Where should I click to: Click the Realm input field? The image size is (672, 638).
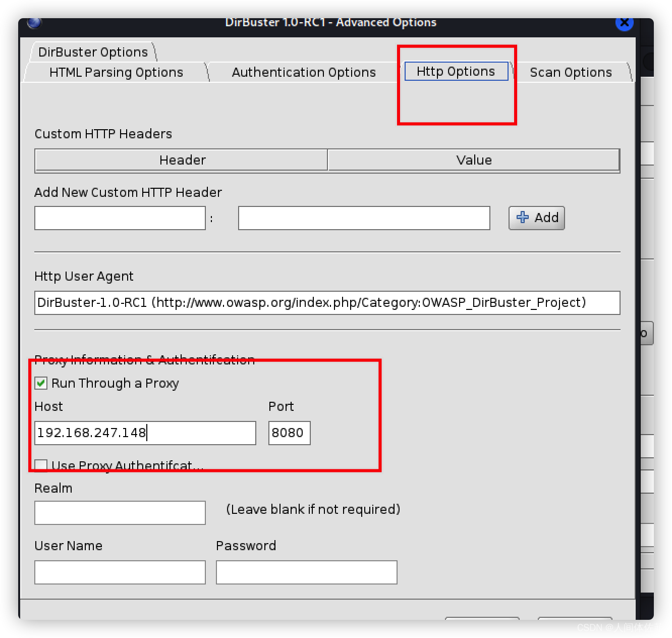(x=120, y=513)
